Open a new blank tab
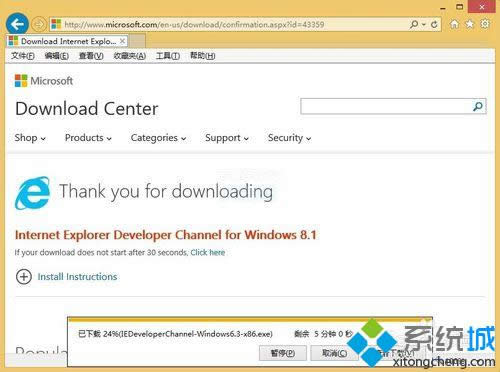The height and width of the screenshot is (372, 500). [x=137, y=41]
